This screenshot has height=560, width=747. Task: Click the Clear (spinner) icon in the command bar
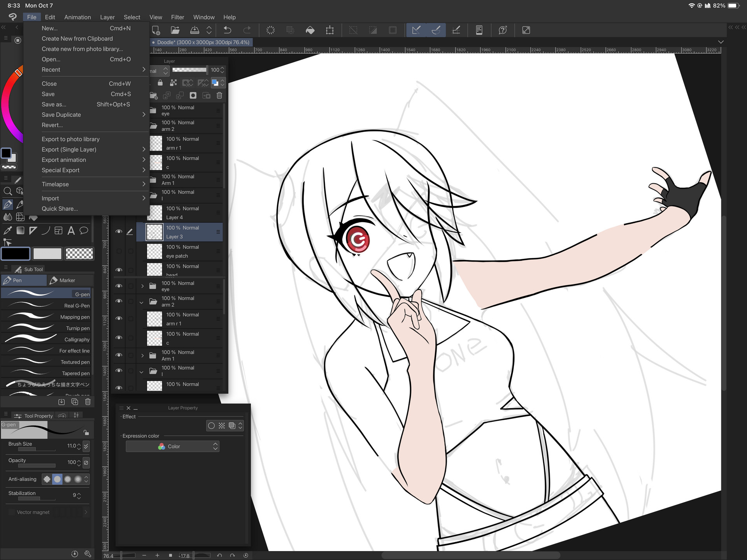coord(270,30)
